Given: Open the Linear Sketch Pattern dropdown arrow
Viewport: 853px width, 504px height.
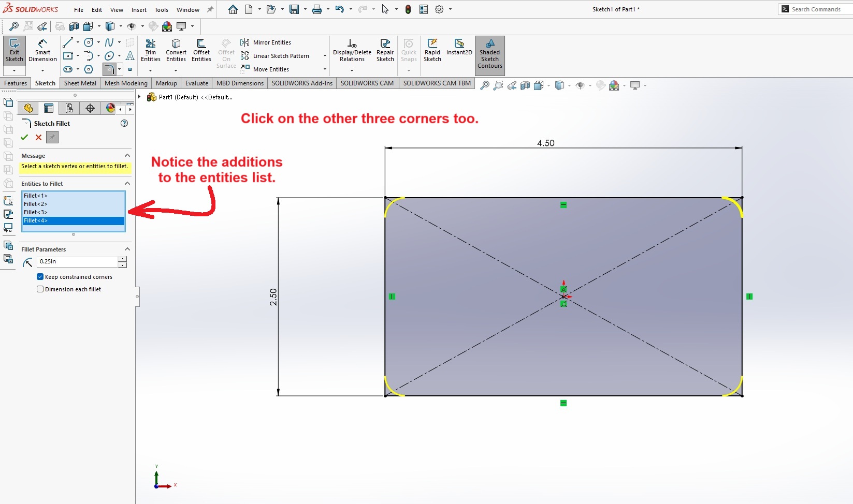Looking at the screenshot, I should tap(325, 56).
